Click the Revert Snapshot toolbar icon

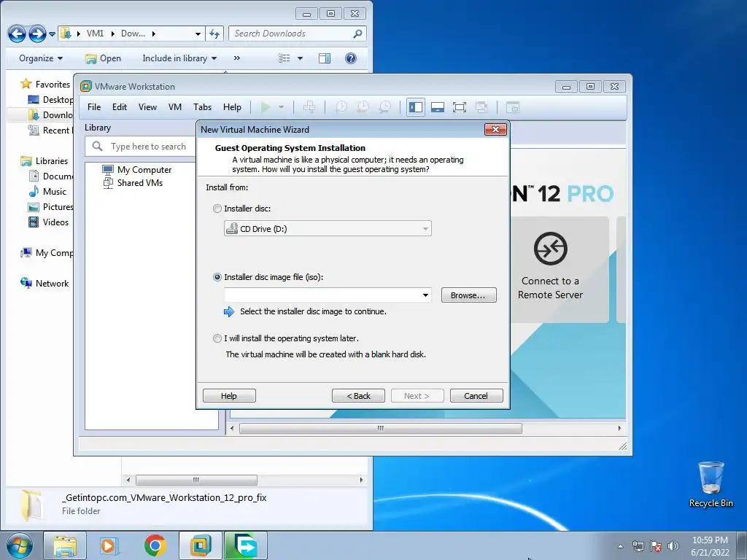(363, 107)
